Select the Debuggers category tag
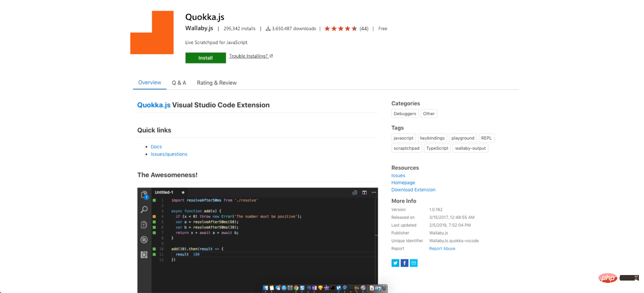 click(405, 114)
